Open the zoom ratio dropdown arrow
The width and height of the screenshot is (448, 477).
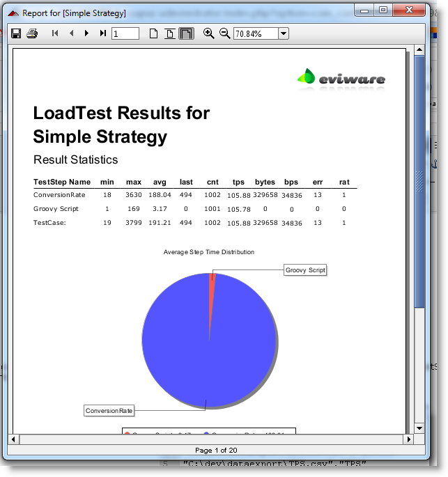click(x=284, y=33)
